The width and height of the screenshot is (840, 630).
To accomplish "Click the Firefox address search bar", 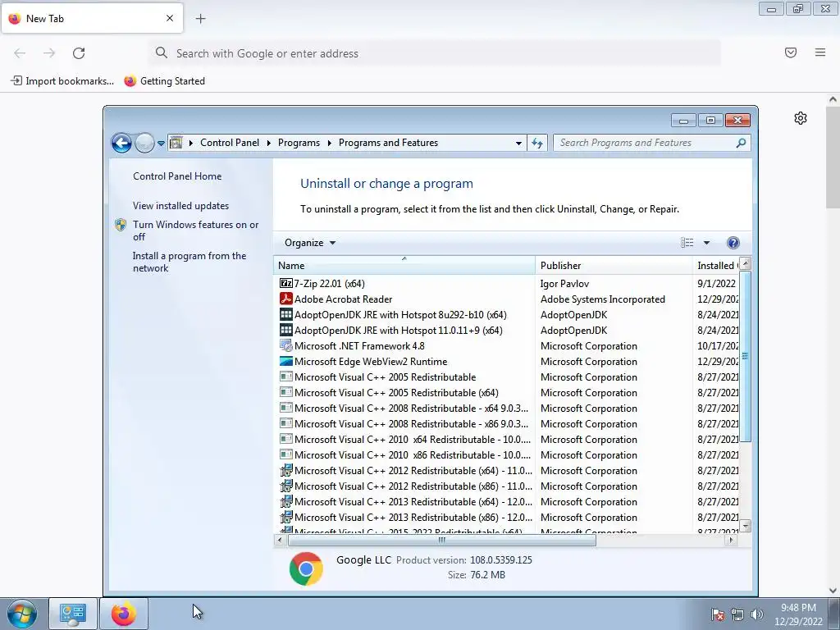I will point(435,53).
